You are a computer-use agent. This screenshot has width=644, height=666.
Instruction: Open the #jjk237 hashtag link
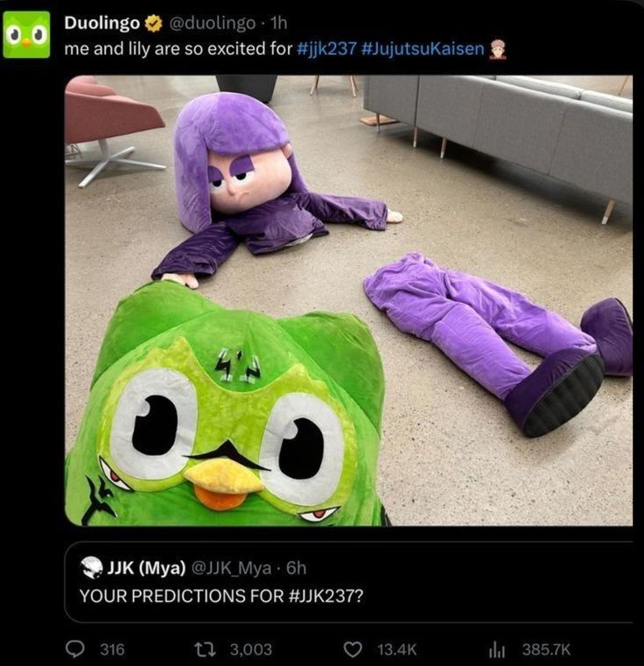coord(326,48)
